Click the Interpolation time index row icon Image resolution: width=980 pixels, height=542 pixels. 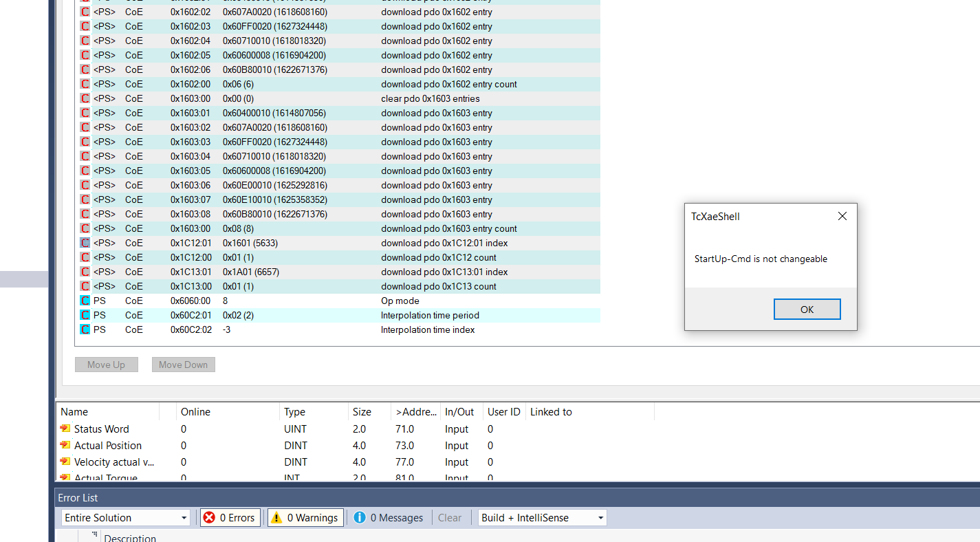85,329
